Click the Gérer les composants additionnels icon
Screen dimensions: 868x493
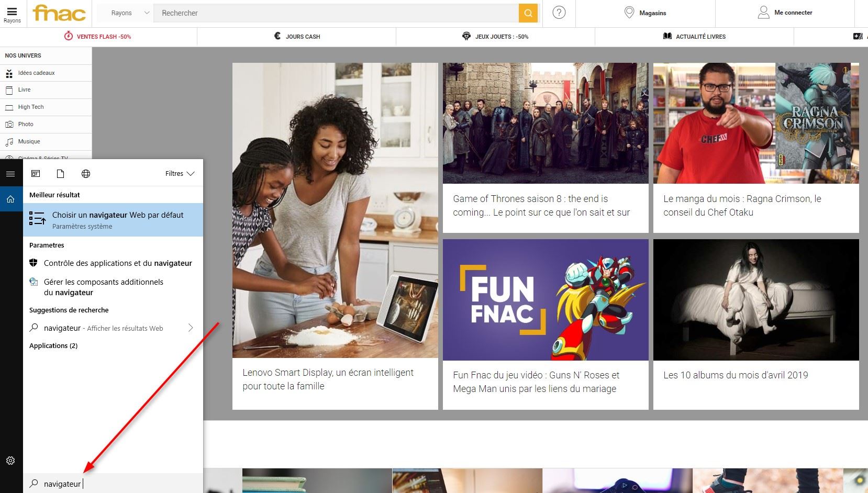pos(34,282)
